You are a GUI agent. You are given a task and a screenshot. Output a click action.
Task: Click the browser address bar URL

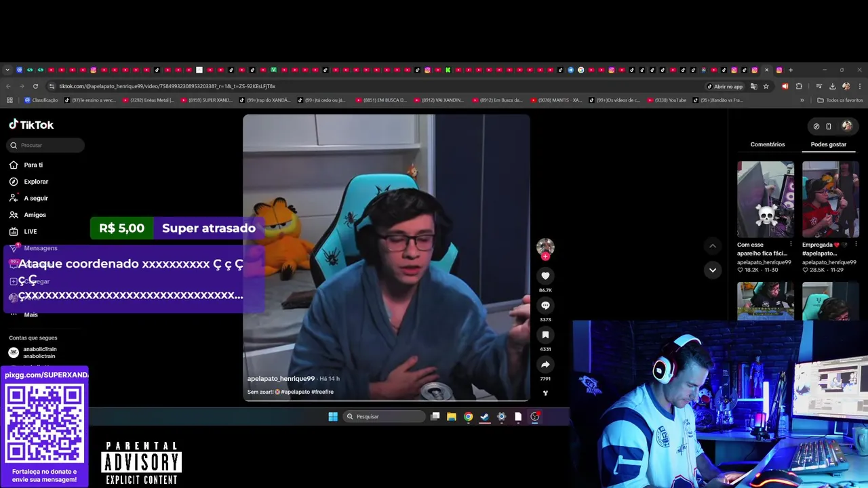pyautogui.click(x=167, y=86)
